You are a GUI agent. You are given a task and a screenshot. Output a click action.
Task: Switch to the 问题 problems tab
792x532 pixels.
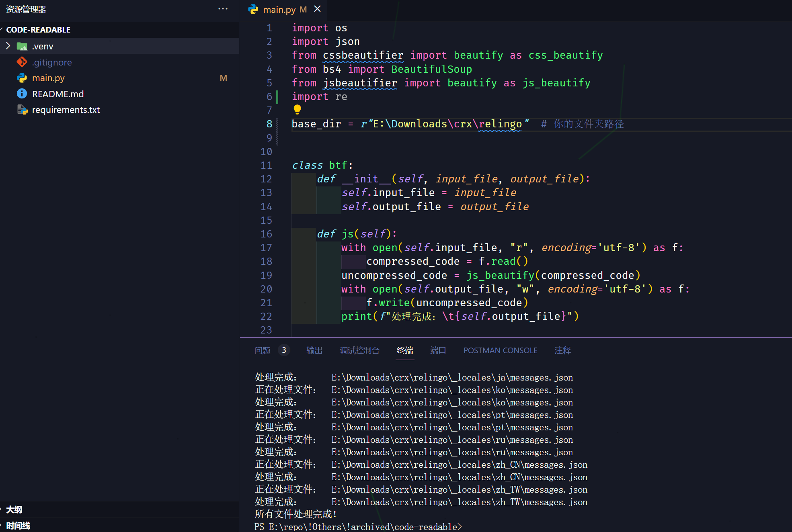tap(262, 350)
